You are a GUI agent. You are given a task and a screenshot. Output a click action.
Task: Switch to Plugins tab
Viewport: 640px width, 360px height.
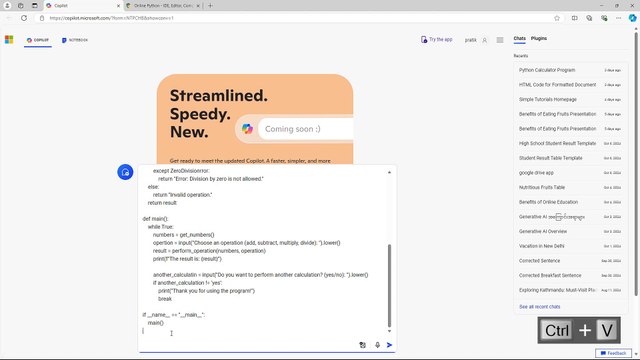tap(539, 38)
